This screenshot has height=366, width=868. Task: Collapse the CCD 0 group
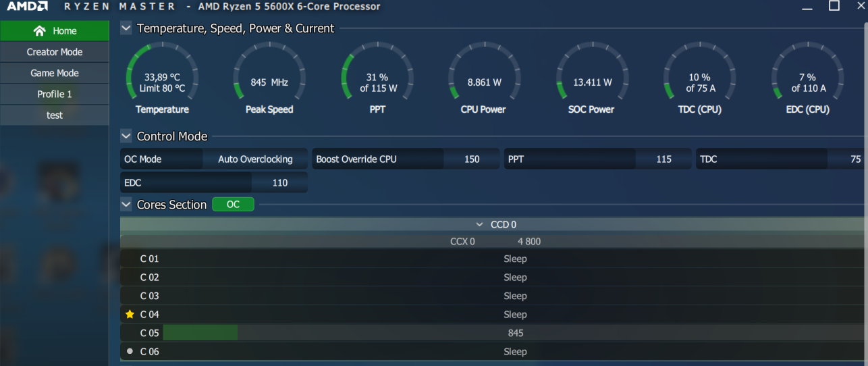pos(480,224)
